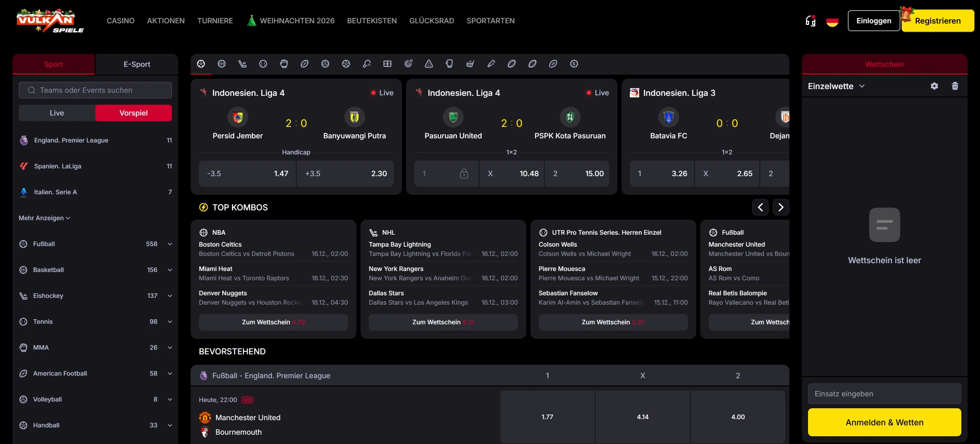This screenshot has height=444, width=980.
Task: Expand the Basketball category chevron
Action: tap(170, 270)
